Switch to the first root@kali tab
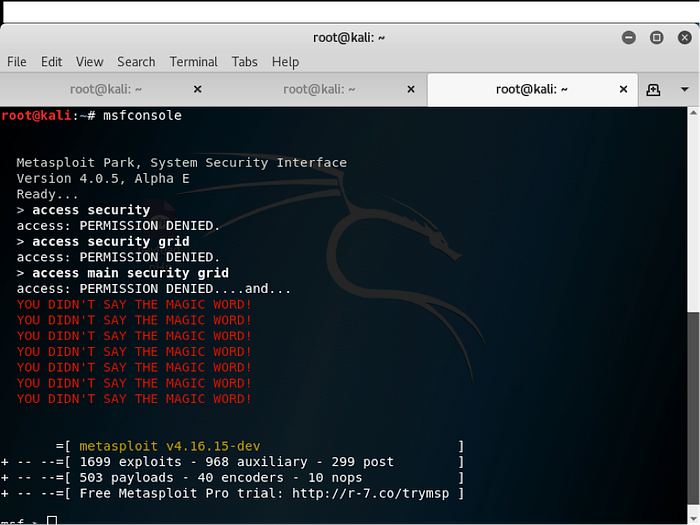The width and height of the screenshot is (700, 525). [x=104, y=89]
